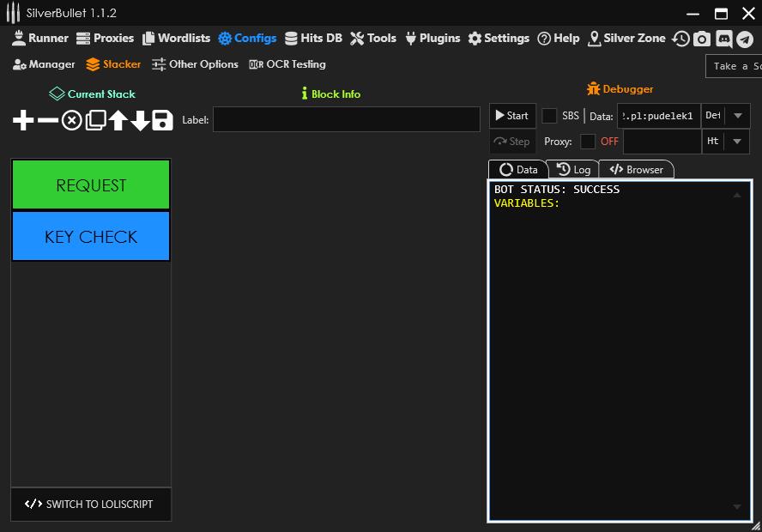The height and width of the screenshot is (532, 762).
Task: Open the Proxies section
Action: [x=105, y=38]
